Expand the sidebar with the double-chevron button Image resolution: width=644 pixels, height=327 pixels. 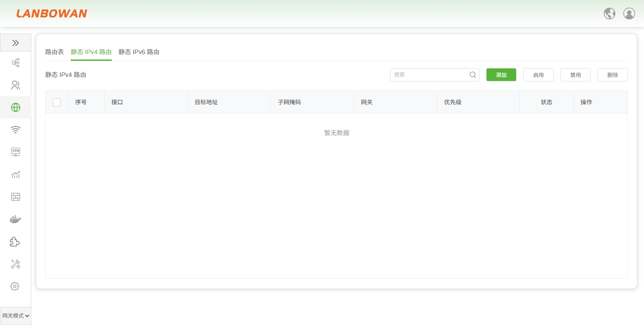(16, 43)
